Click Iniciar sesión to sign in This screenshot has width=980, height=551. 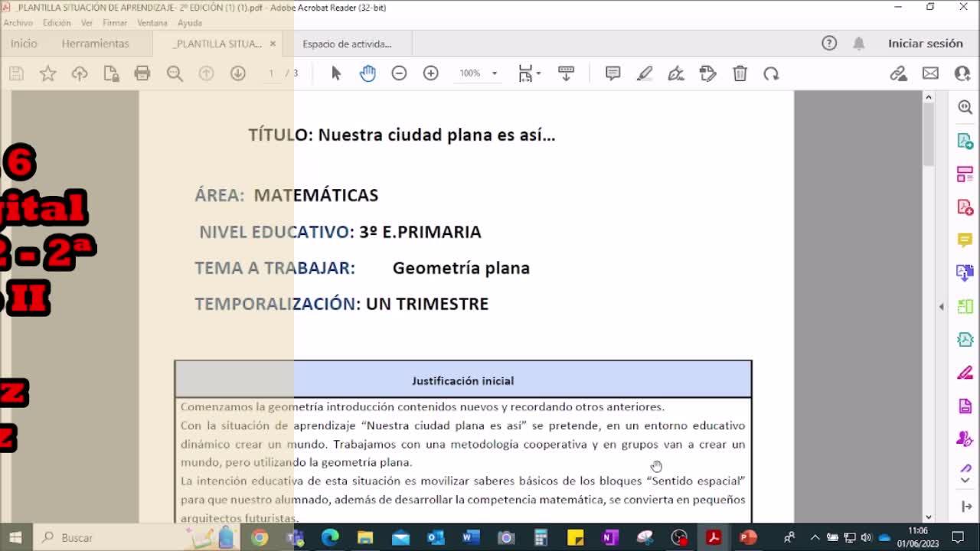coord(926,44)
